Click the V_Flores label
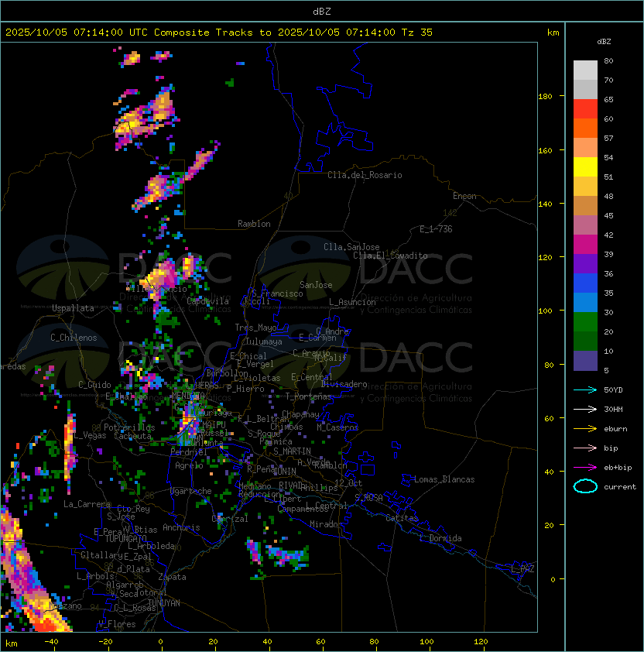Screen dimensions: 644x652 pyautogui.click(x=117, y=624)
